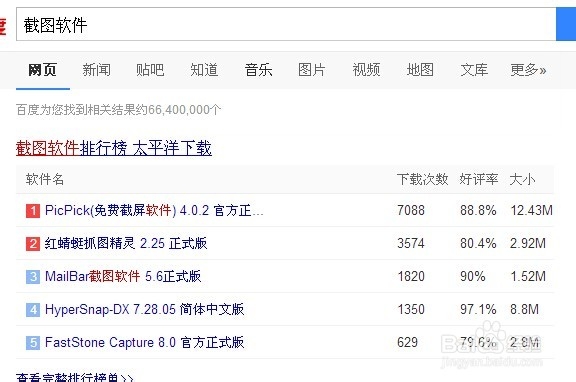Open the 截图软件排行榜 太平洋下载 result link
Image resolution: width=576 pixels, height=382 pixels.
pos(114,148)
